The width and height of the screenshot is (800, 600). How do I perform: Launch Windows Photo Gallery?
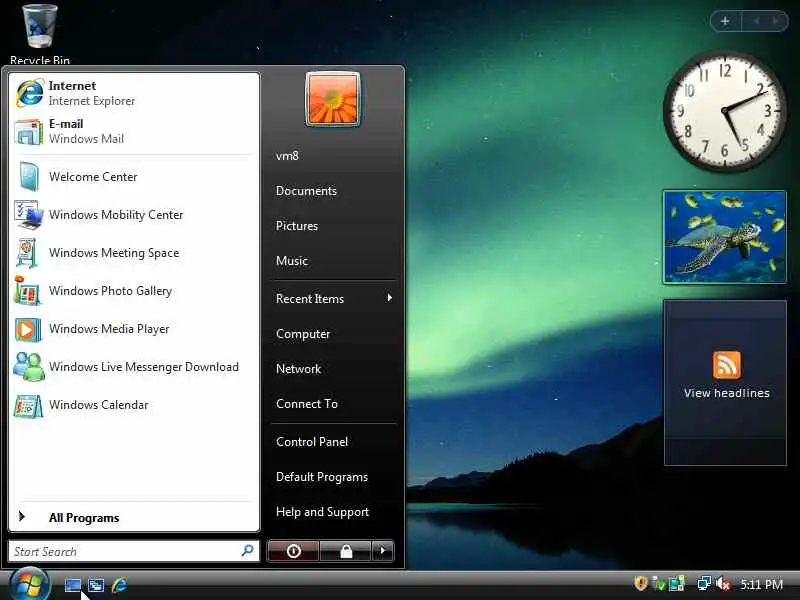[134, 291]
